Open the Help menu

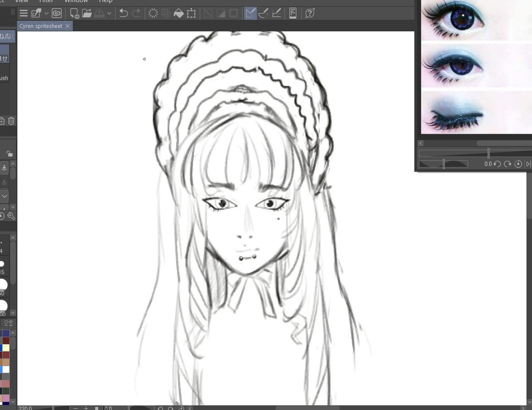point(106,2)
